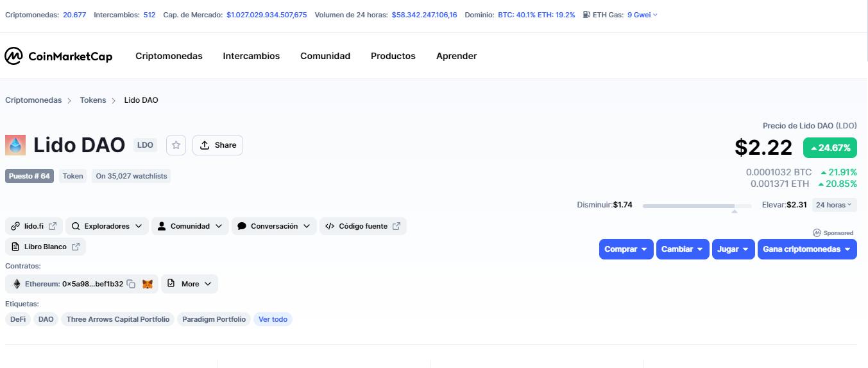Open the lido.fi website link
The image size is (868, 368).
(x=34, y=226)
